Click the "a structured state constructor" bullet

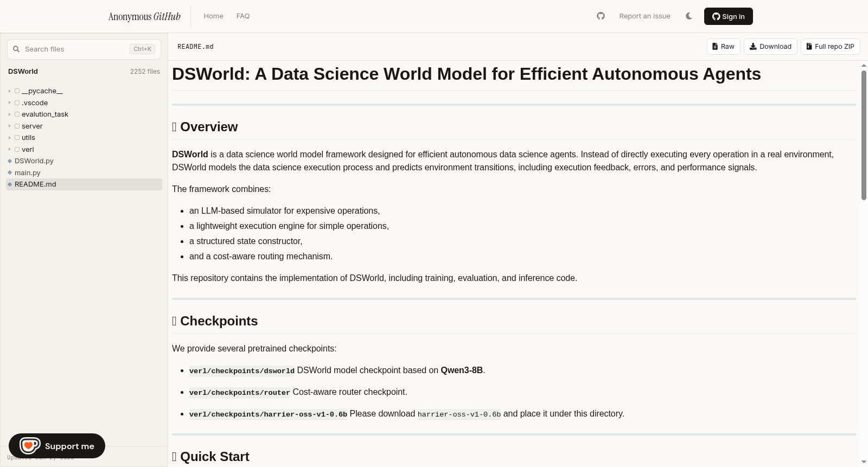click(246, 241)
